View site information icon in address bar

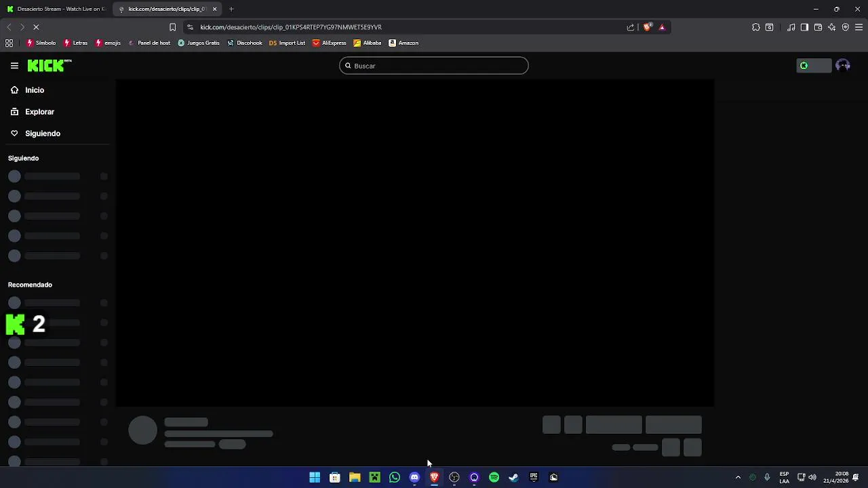tap(191, 27)
